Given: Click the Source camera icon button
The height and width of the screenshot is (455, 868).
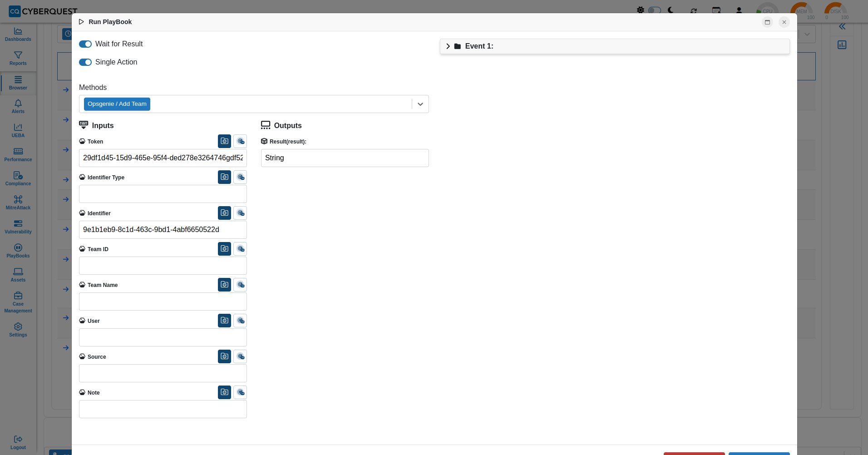Looking at the screenshot, I should pyautogui.click(x=224, y=356).
